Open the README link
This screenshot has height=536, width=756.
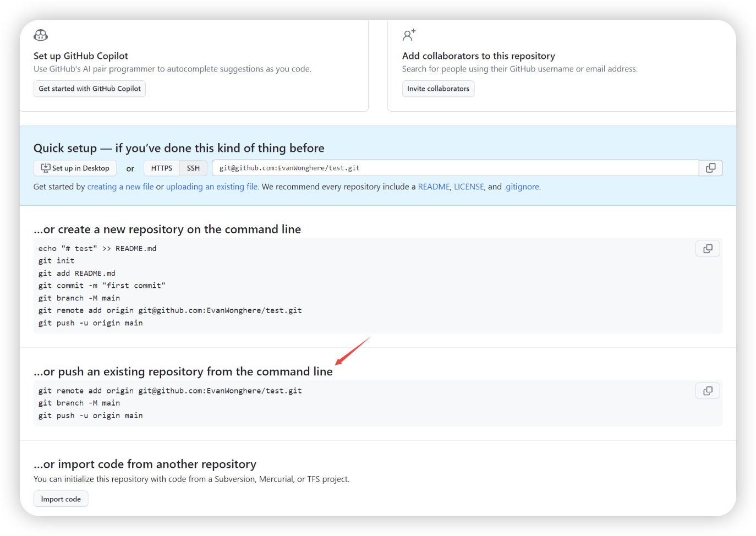pos(434,187)
